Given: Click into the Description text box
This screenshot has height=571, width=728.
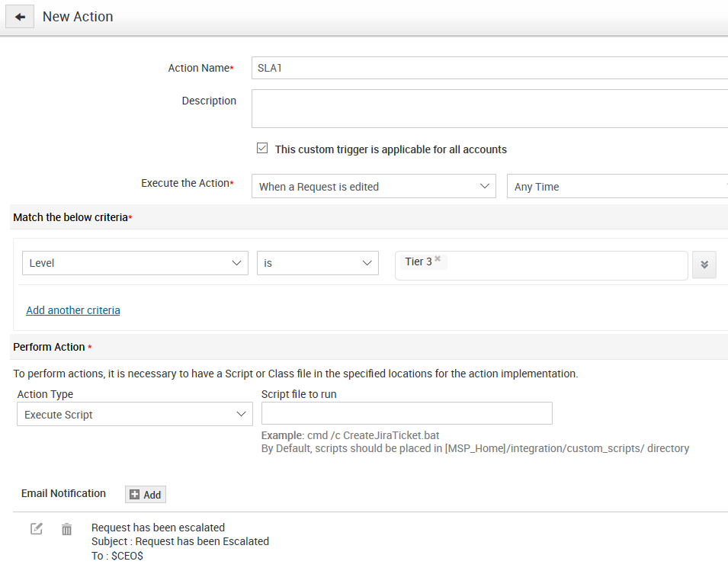Looking at the screenshot, I should click(x=488, y=108).
